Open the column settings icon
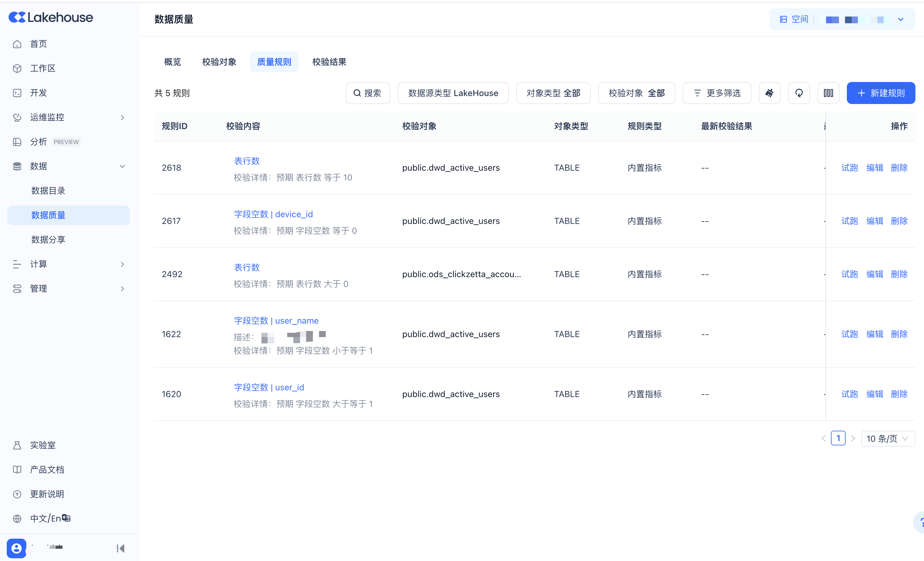Image resolution: width=924 pixels, height=561 pixels. (x=828, y=93)
